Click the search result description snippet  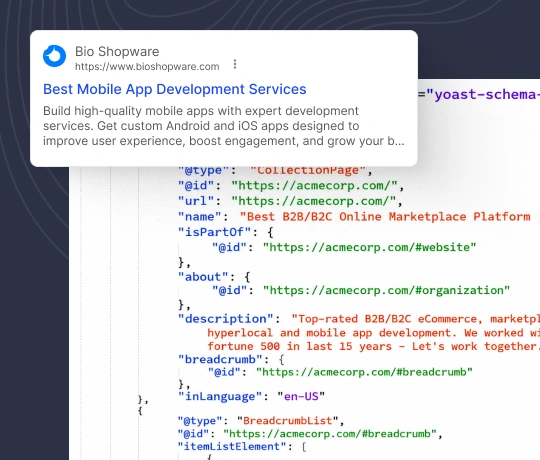224,126
